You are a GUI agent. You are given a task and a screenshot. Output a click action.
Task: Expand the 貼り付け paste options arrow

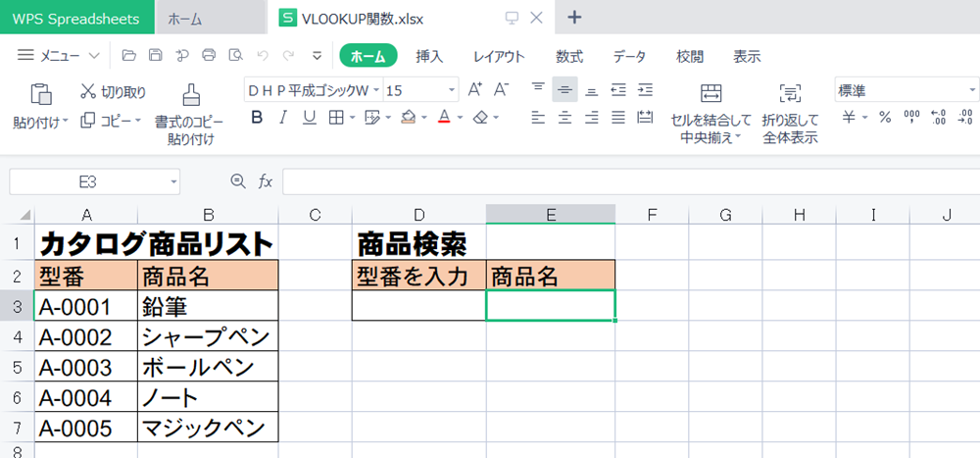(x=65, y=122)
